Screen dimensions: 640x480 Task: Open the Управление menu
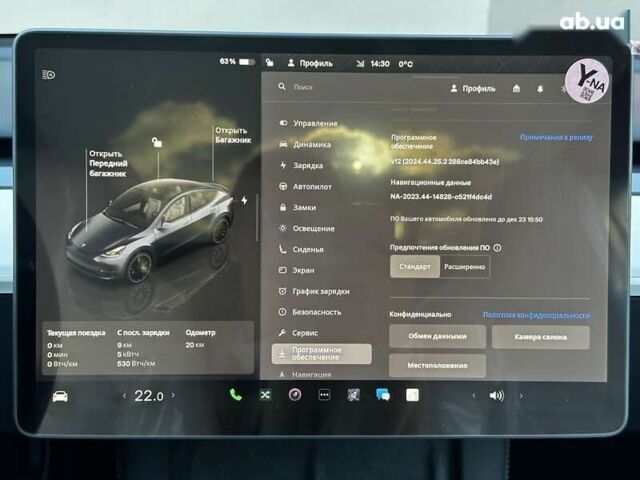[x=309, y=123]
